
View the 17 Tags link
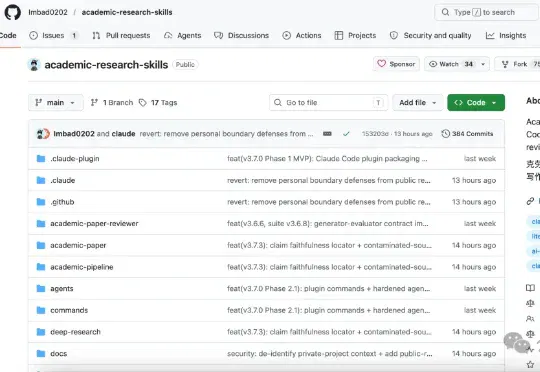[158, 103]
